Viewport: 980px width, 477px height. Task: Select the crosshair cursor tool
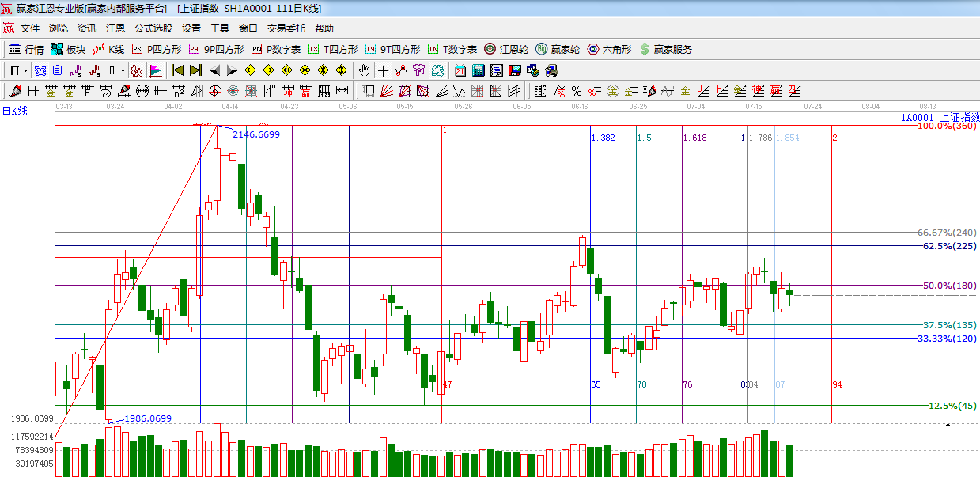pyautogui.click(x=383, y=70)
